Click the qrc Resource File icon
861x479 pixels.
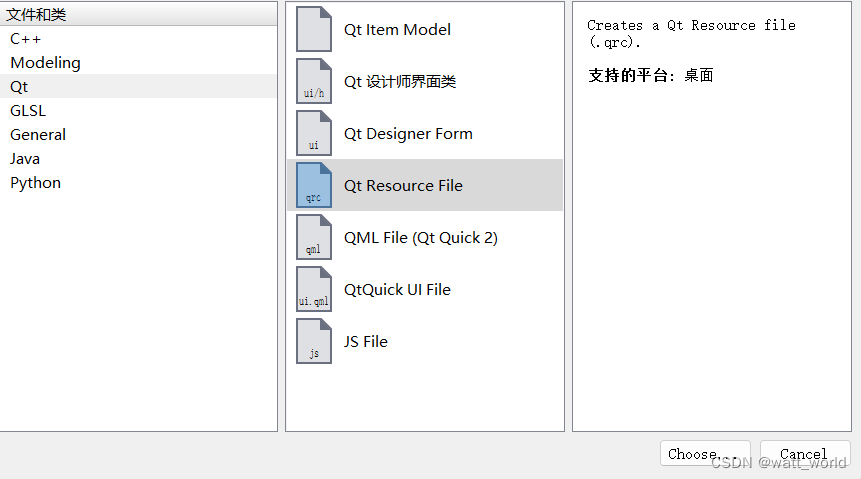(x=314, y=185)
